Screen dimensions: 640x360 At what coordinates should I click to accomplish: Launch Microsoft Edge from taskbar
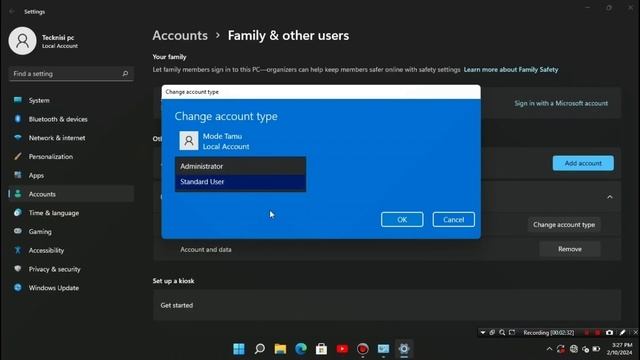pyautogui.click(x=301, y=349)
